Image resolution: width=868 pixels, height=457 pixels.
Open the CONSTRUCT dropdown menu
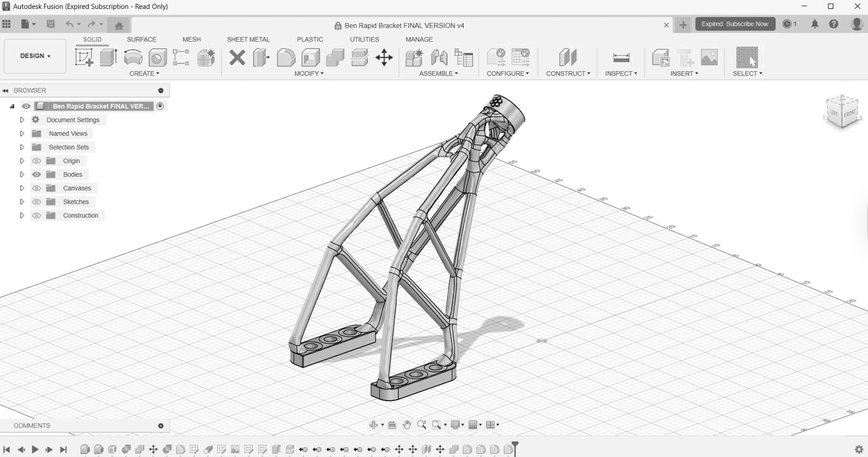coord(568,74)
